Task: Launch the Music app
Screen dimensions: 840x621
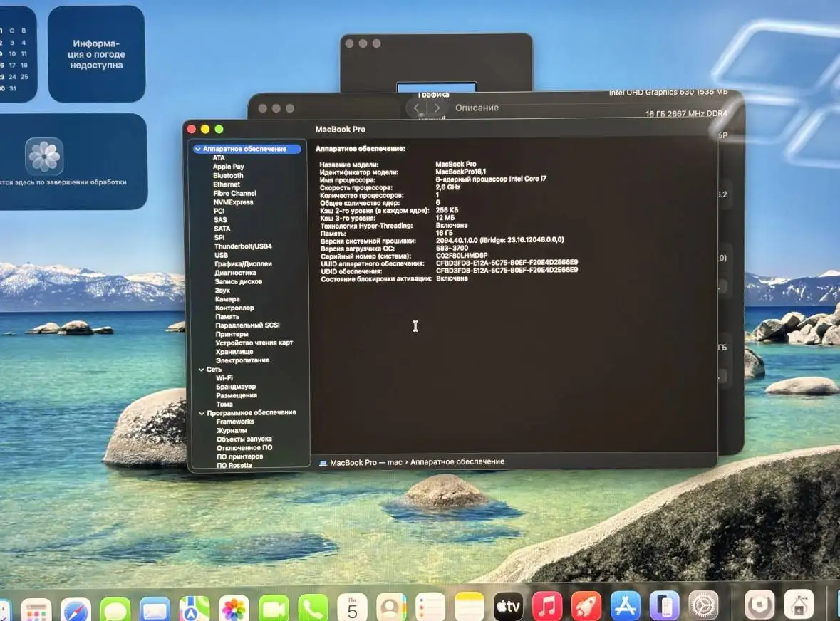Action: point(547,607)
